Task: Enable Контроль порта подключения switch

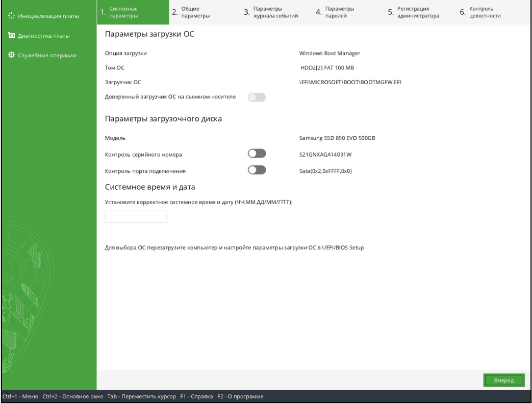Action: 257,171
